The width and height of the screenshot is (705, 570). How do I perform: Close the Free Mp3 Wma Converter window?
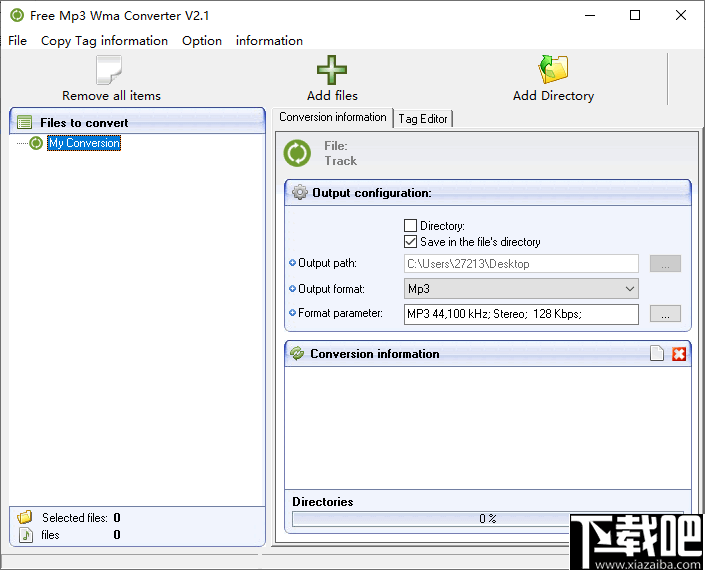pyautogui.click(x=681, y=15)
